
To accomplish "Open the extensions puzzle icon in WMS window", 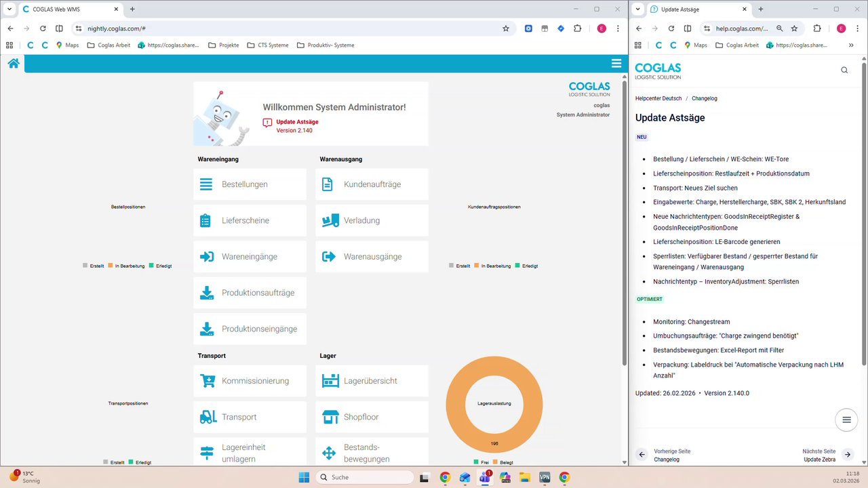I will (578, 28).
